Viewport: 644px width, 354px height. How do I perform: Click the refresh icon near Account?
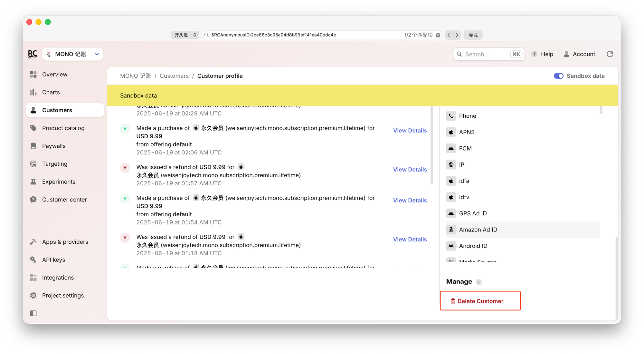610,54
